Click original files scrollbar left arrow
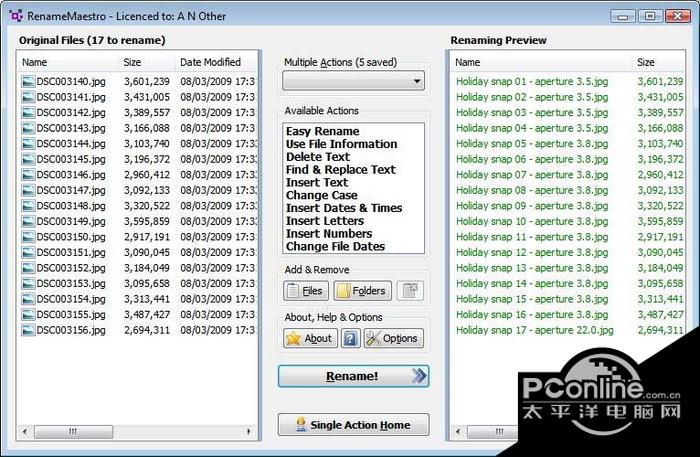 pyautogui.click(x=25, y=432)
